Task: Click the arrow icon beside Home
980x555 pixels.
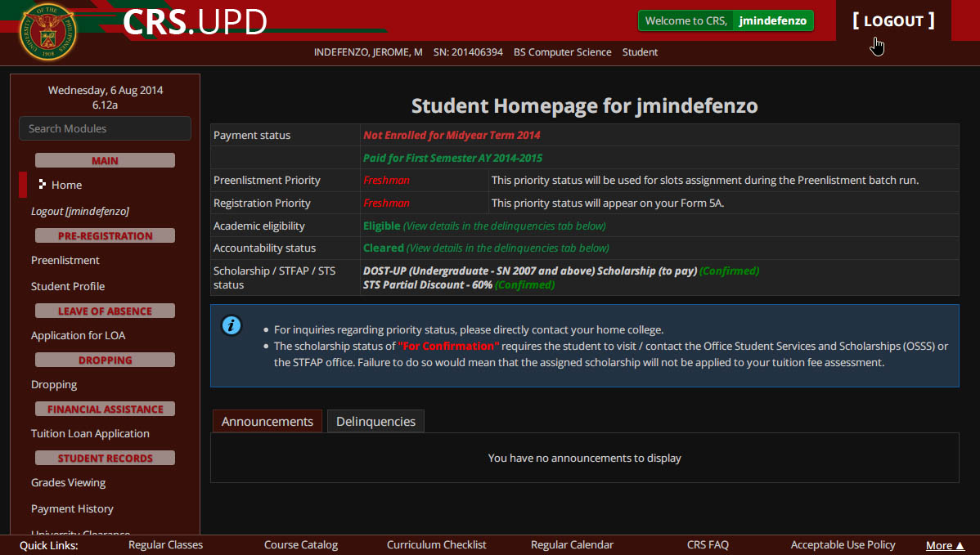Action: (42, 184)
